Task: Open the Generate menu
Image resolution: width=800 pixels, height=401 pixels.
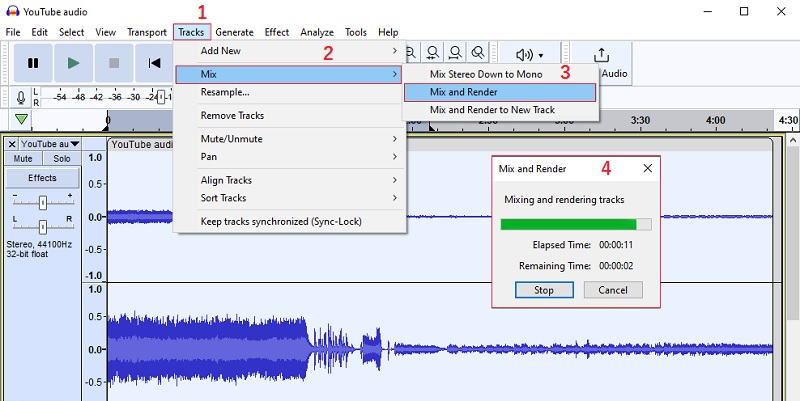Action: pyautogui.click(x=234, y=32)
